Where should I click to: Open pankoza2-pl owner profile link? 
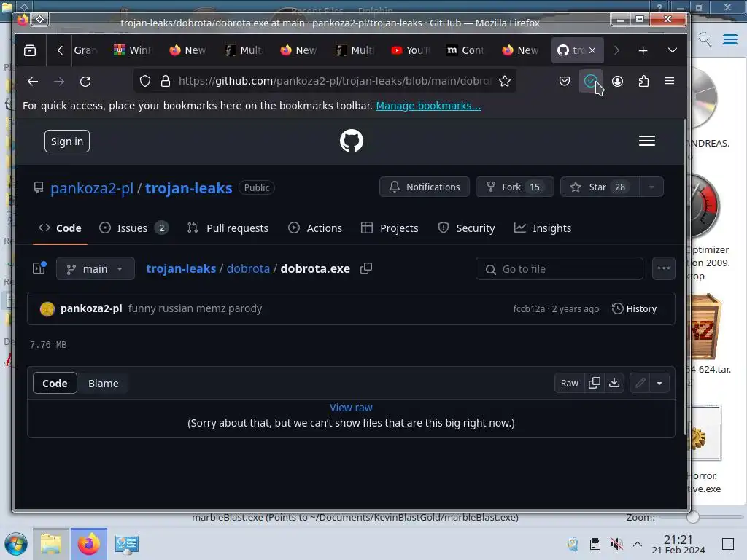[92, 188]
